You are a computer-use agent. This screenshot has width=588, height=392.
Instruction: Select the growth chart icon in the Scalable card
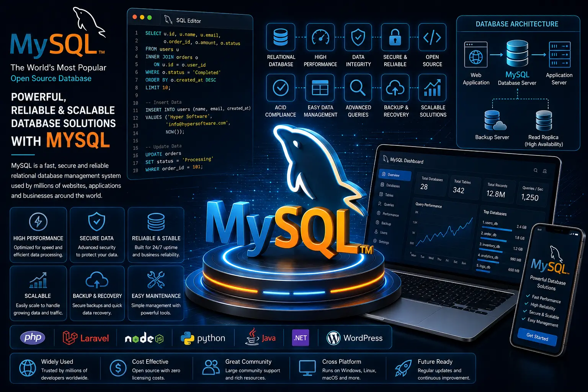pos(38,280)
